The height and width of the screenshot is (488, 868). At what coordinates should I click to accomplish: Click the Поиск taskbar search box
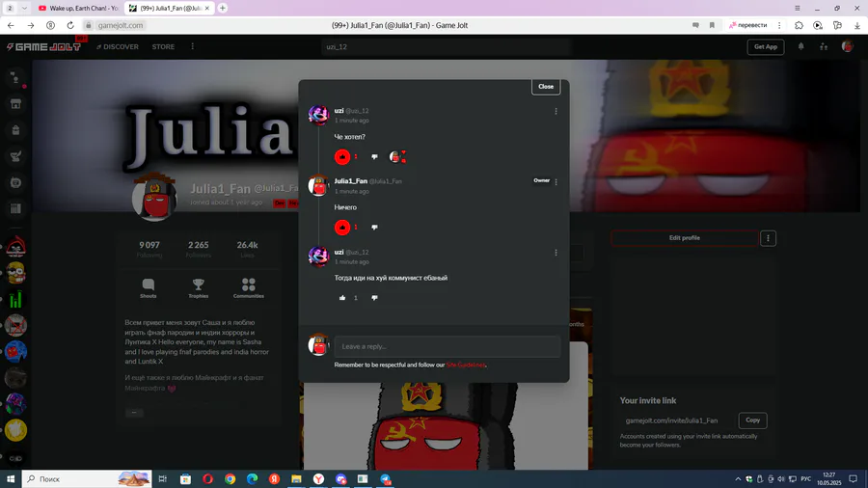click(x=87, y=478)
